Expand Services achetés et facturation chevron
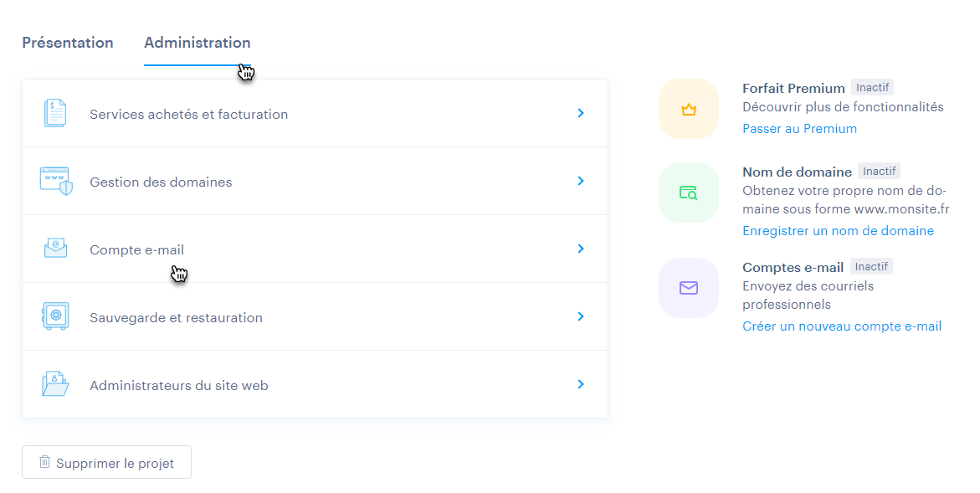The image size is (980, 493). tap(581, 113)
